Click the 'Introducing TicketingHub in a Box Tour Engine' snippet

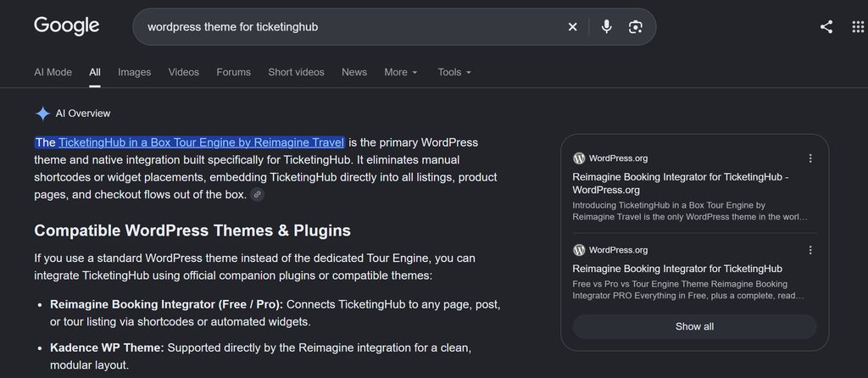[x=690, y=211]
